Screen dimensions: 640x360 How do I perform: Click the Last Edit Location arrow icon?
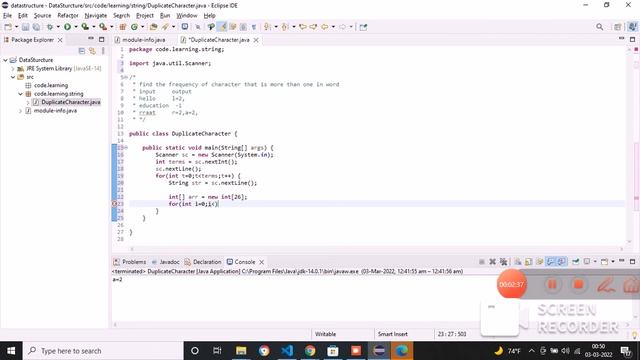point(302,27)
